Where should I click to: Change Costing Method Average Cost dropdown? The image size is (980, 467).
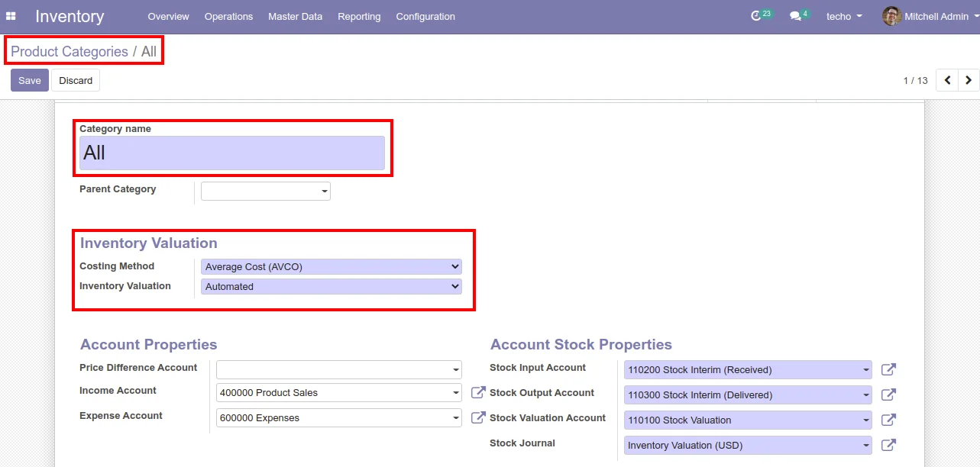(332, 266)
